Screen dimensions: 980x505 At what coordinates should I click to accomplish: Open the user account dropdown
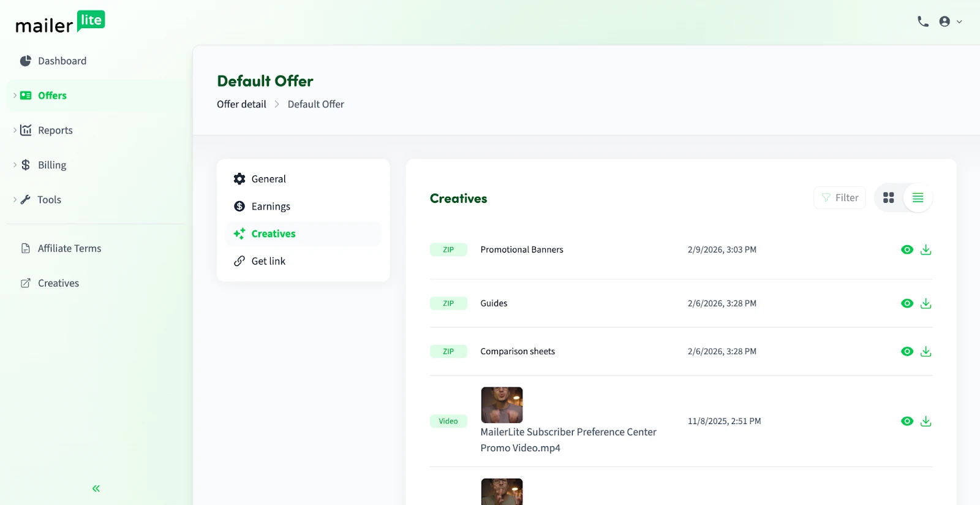tap(950, 21)
